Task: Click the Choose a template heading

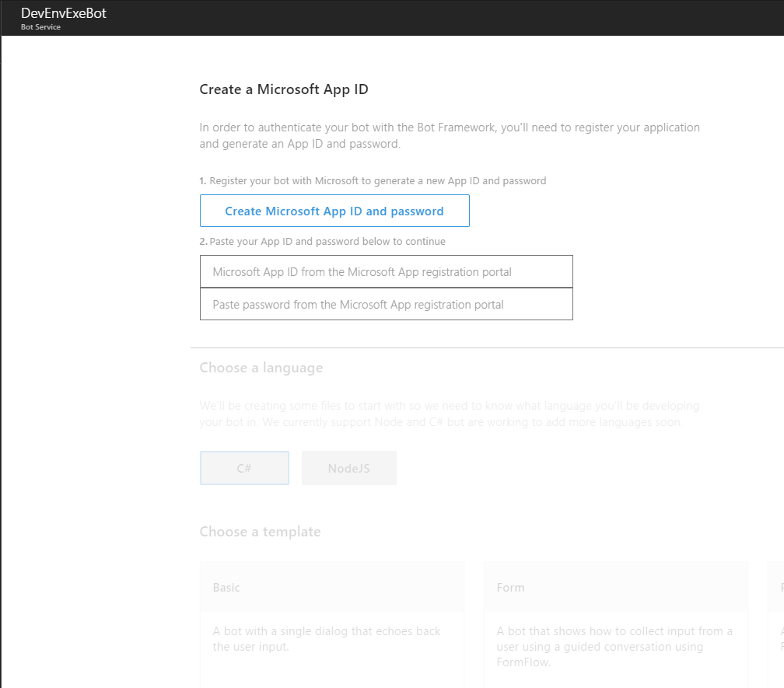Action: [x=260, y=532]
